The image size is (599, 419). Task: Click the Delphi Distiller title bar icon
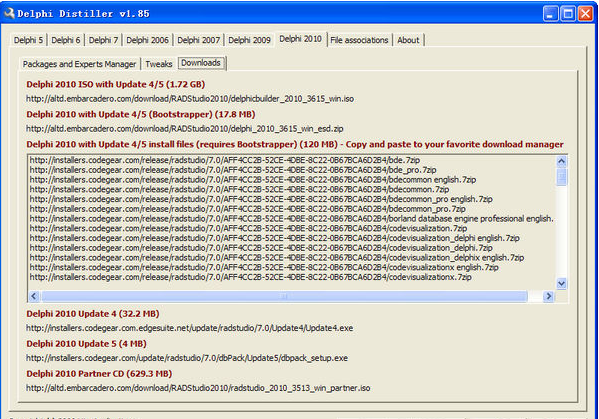9,13
